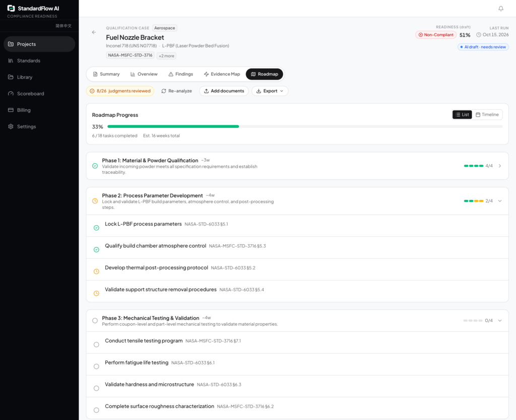516x420 pixels.
Task: Switch to the Findings tab
Action: 181,74
